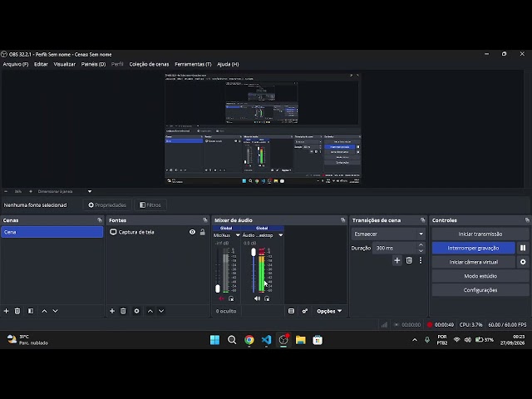Open Opções dropdown in audio mixer
Image resolution: width=532 pixels, height=399 pixels.
pos(329,311)
